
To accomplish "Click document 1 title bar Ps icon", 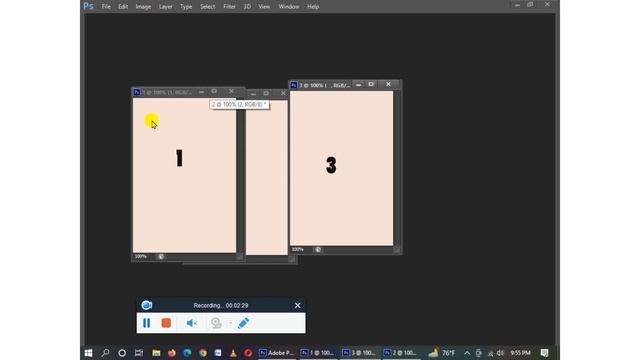I will coord(137,92).
